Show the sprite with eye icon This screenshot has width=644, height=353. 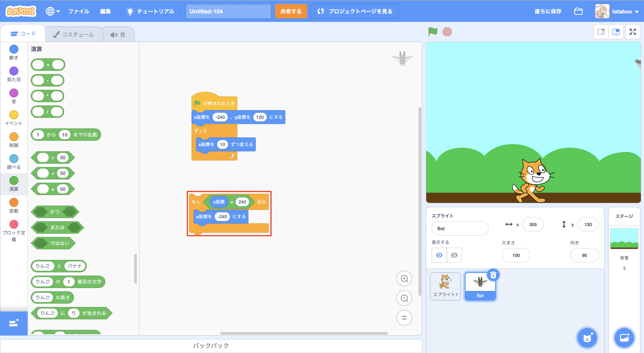439,255
